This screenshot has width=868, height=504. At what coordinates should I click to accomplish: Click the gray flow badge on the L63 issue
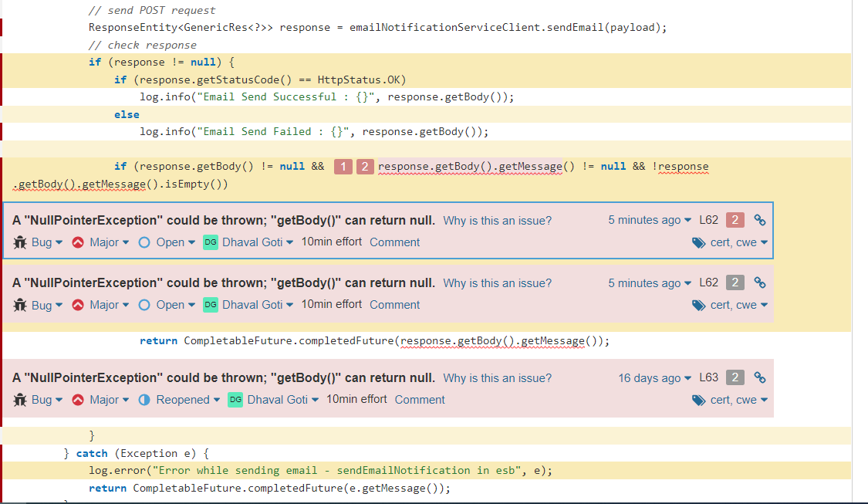click(x=735, y=377)
